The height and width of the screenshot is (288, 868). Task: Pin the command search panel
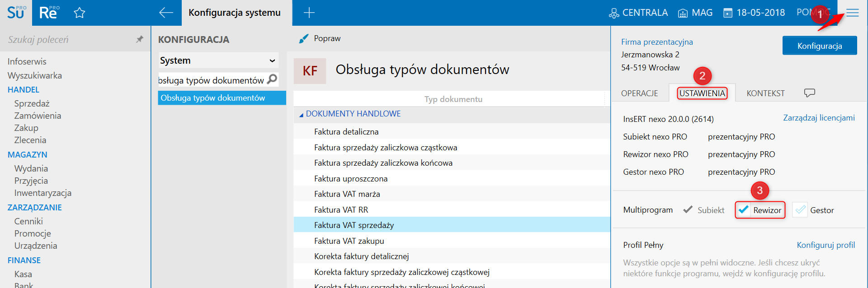140,39
